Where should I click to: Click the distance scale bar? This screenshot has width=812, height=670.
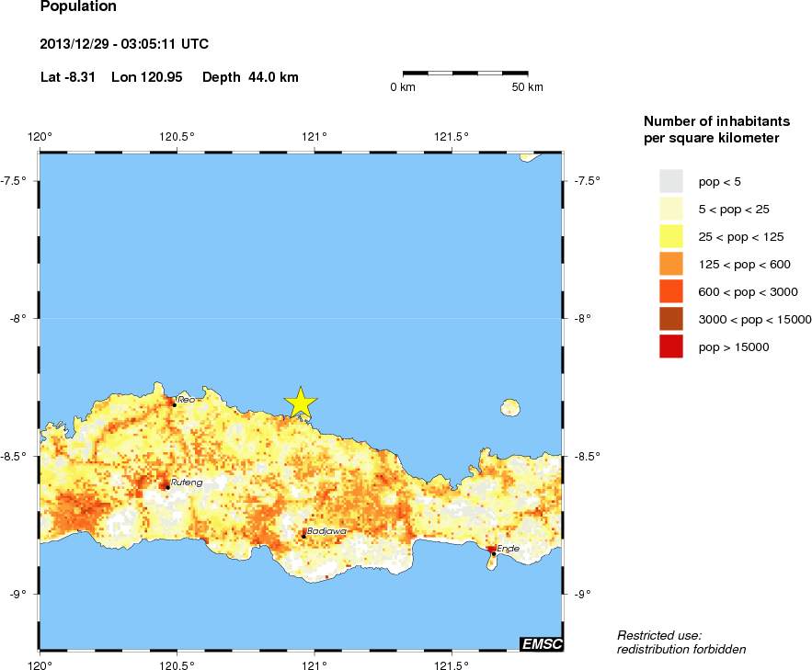pyautogui.click(x=465, y=73)
